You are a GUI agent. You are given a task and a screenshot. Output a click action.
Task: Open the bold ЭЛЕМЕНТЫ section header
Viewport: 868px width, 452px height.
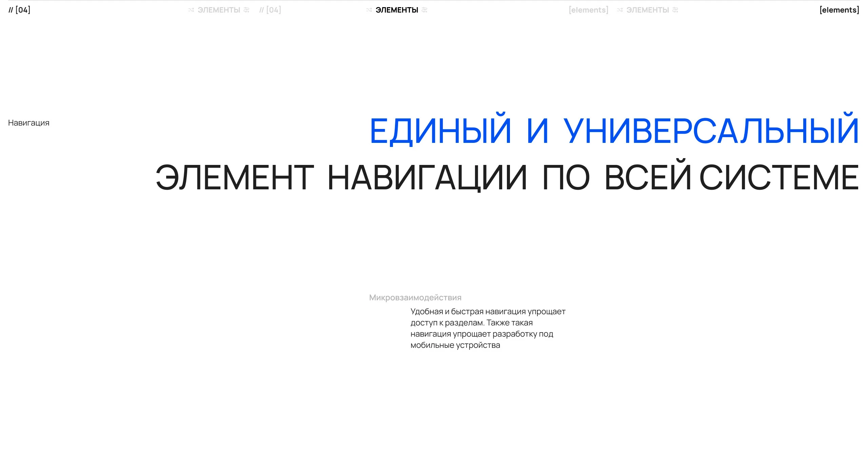396,10
